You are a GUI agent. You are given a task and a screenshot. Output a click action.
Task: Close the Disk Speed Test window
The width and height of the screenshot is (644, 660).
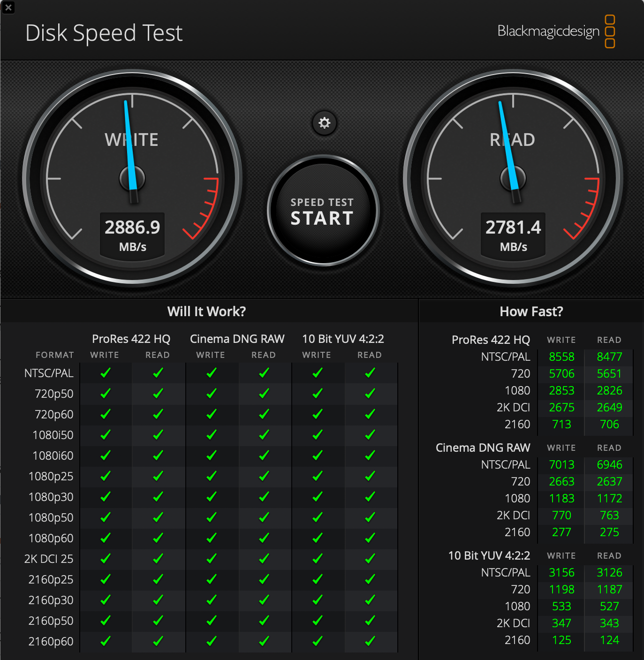8,8
